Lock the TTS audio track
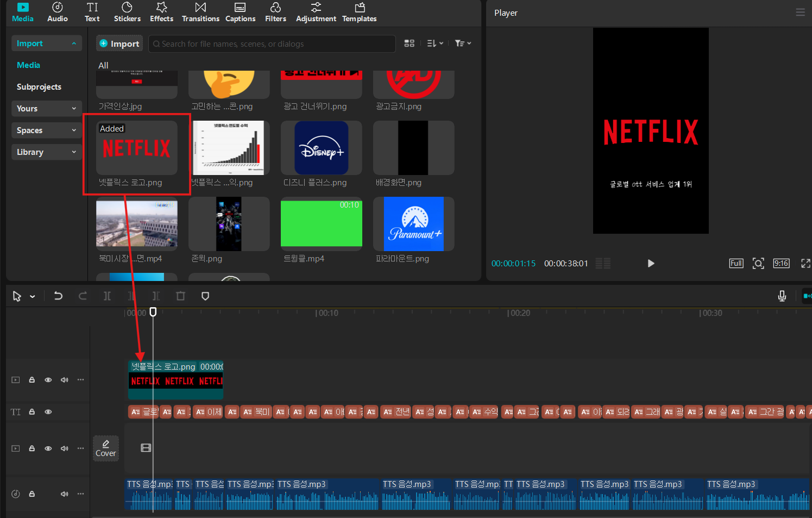 [32, 494]
